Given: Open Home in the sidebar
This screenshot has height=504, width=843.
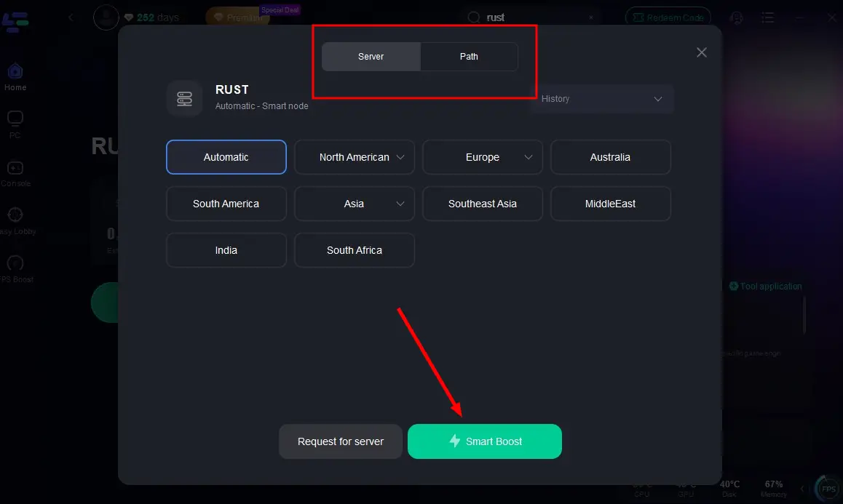Looking at the screenshot, I should 15,77.
